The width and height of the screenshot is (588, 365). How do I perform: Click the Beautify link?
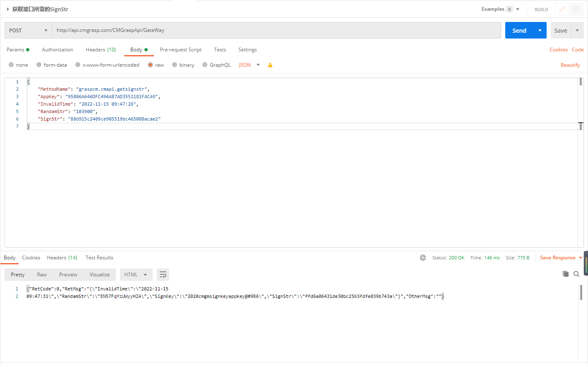point(570,65)
